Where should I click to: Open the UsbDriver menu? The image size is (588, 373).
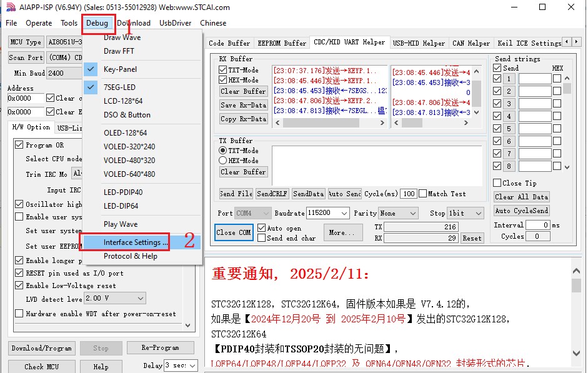pos(175,23)
